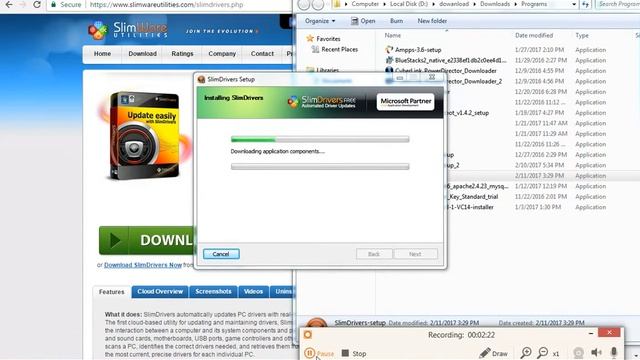Viewport: 640px width, 360px height.
Task: Select the Downloads breadcrumb in Explorer path
Action: coord(495,4)
